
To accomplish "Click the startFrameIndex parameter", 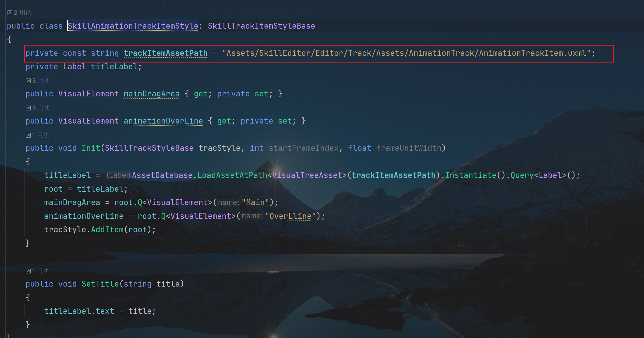I will click(304, 148).
